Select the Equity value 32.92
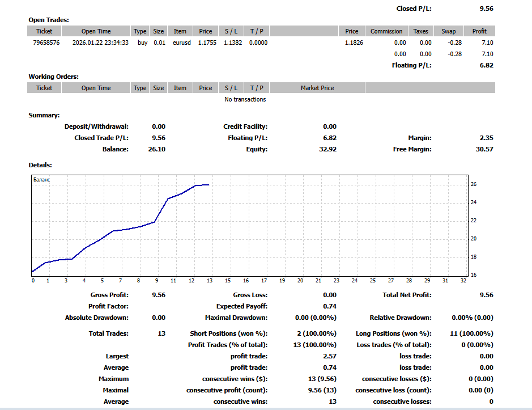The image size is (532, 410). pyautogui.click(x=327, y=149)
